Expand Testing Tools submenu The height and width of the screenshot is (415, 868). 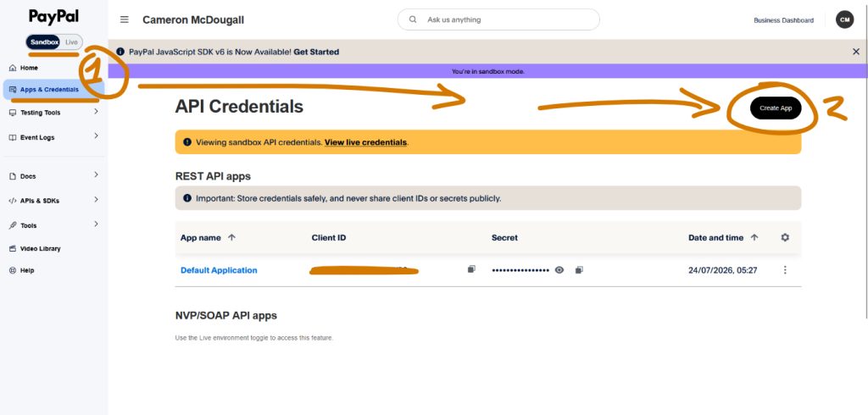[96, 112]
